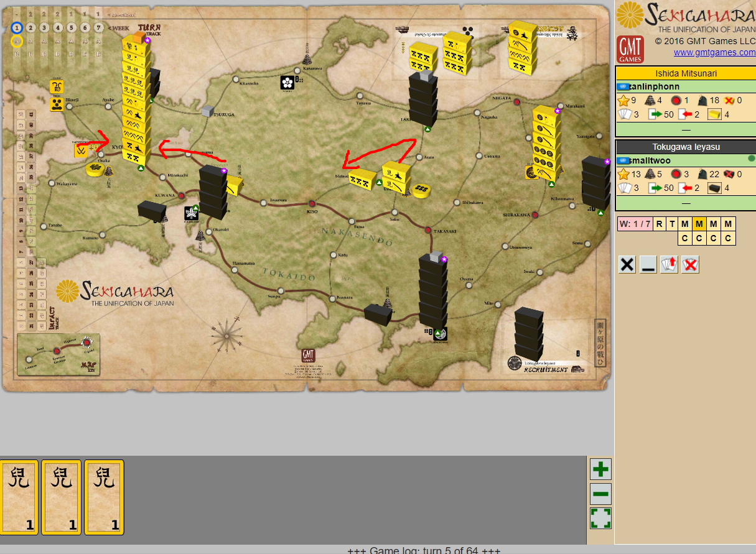
Task: Click Tokugawa's block bag icon
Action: (702, 174)
